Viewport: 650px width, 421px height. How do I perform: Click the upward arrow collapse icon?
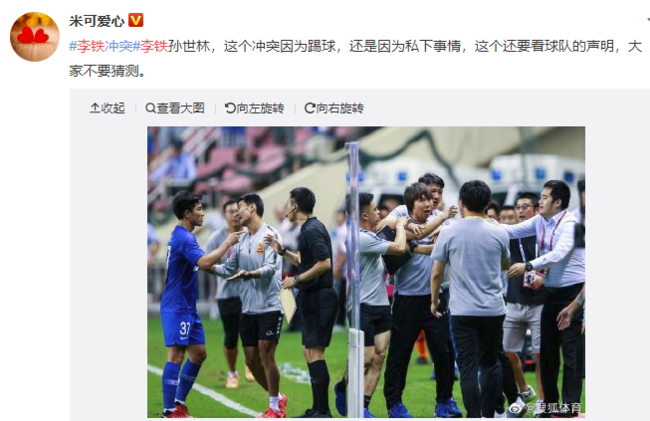pos(95,108)
